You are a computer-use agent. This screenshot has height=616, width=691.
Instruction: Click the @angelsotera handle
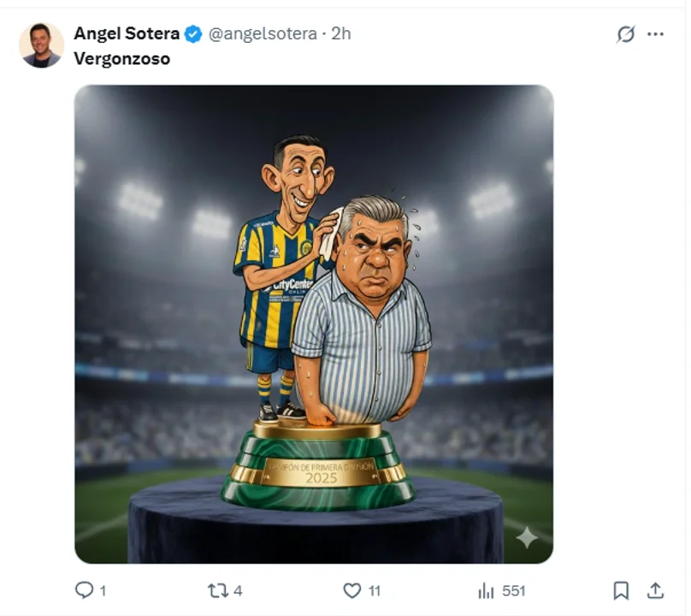click(x=263, y=34)
